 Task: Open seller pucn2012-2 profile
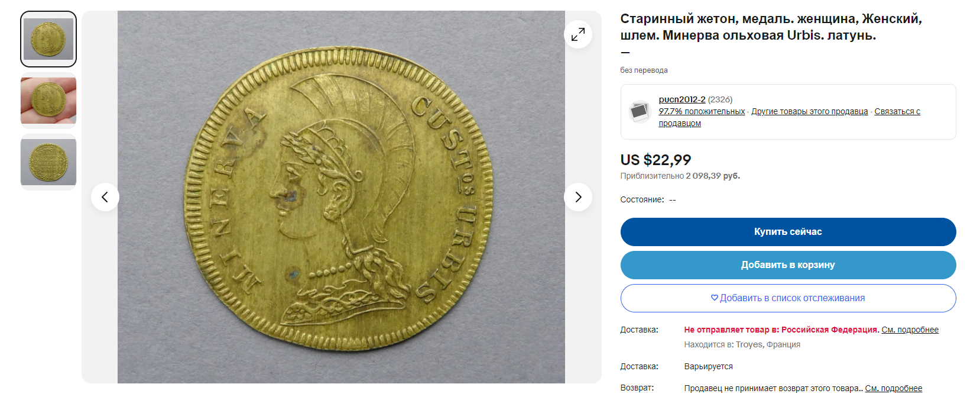pos(682,99)
